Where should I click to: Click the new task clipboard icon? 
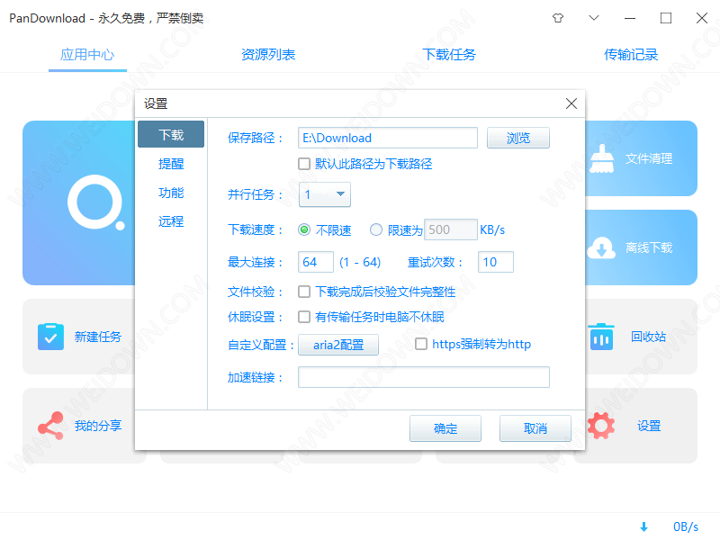tap(50, 337)
